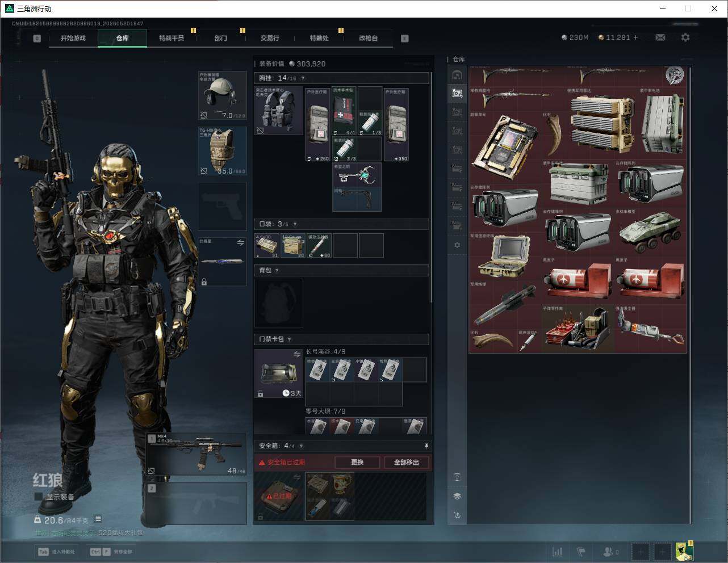Click the 全部移出 button

click(407, 463)
